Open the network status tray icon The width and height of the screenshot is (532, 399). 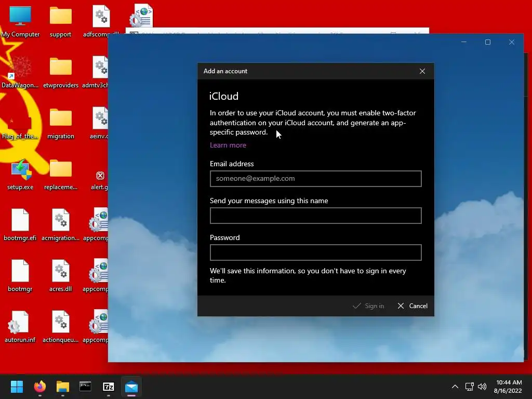point(469,387)
